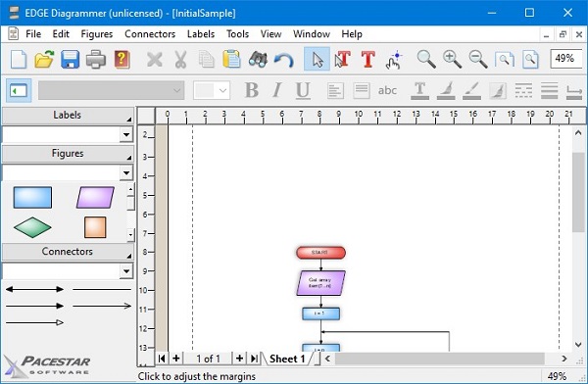Go to the first sheet button
588x384 pixels.
click(162, 359)
